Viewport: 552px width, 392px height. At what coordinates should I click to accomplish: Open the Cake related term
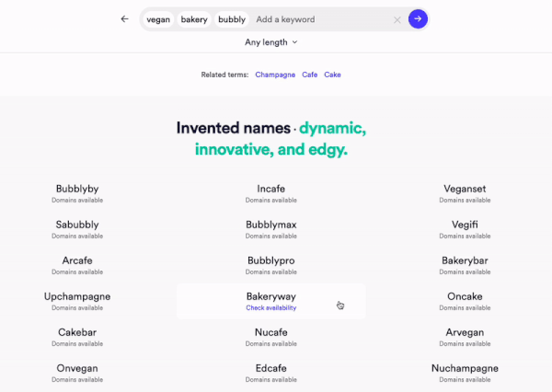(x=332, y=75)
